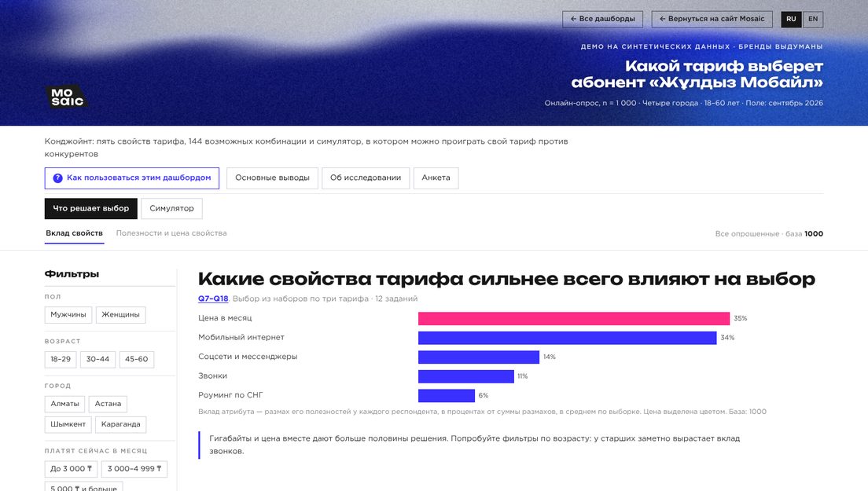Click the 'Роуминг по СНГ' label

(231, 395)
